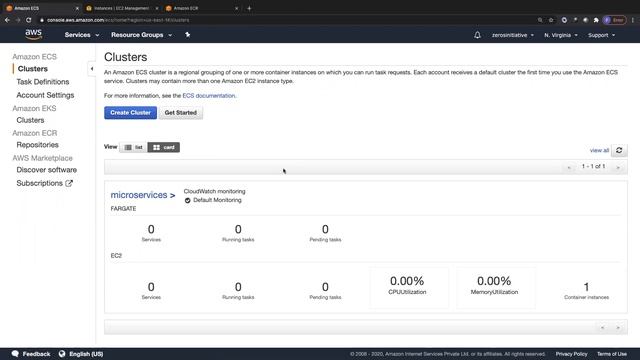Click the Feedback label in the footer
The width and height of the screenshot is (640, 360).
click(36, 354)
